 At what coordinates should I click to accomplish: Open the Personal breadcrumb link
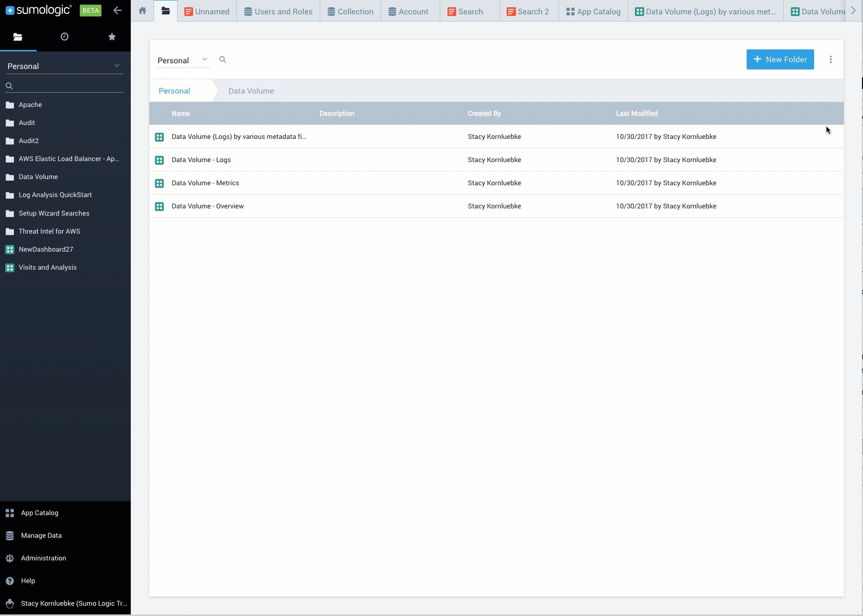(x=174, y=91)
